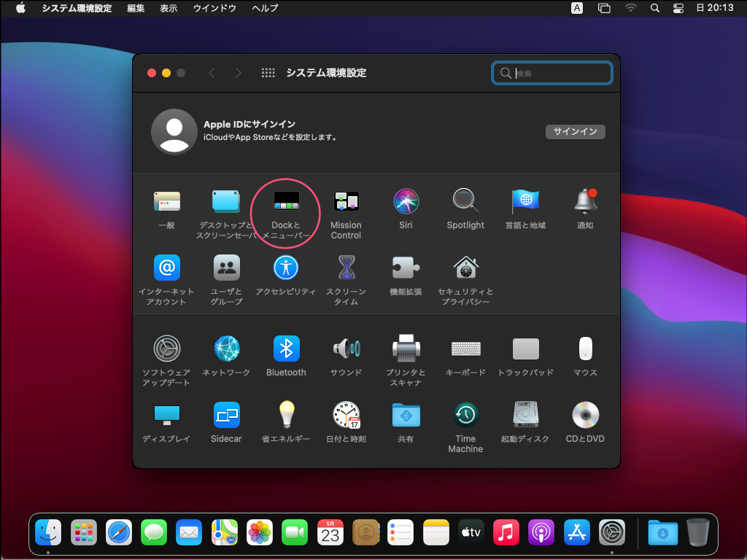This screenshot has width=747, height=560.
Task: Open ユーザとグループ preferences
Action: [x=226, y=268]
